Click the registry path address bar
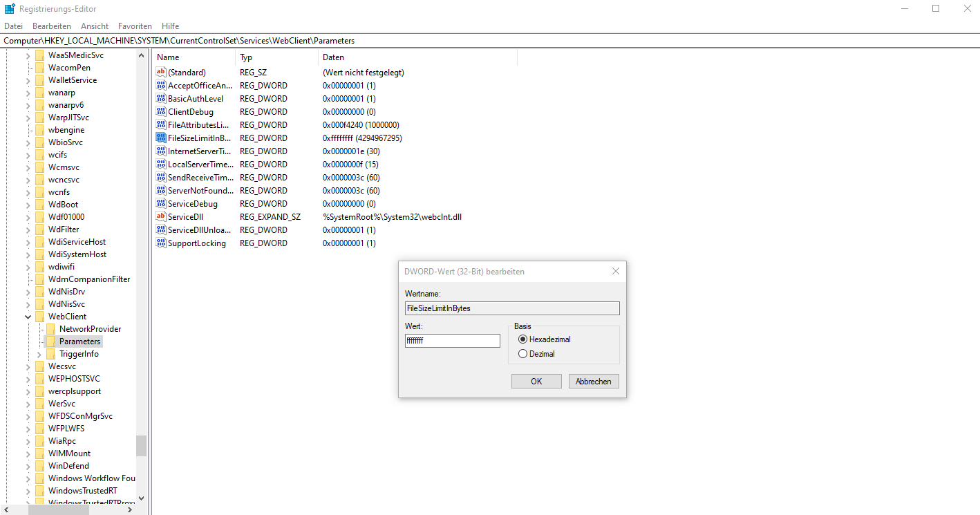The image size is (980, 515). 490,41
